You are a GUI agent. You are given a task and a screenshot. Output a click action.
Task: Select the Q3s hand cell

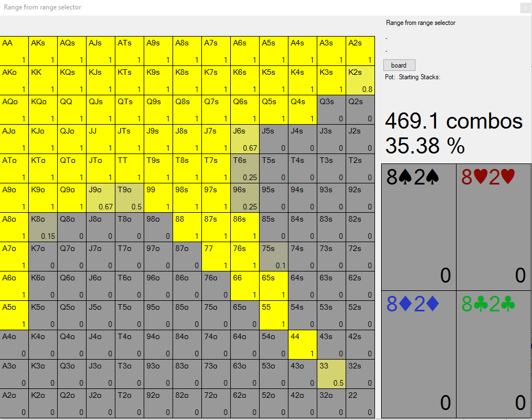332,110
